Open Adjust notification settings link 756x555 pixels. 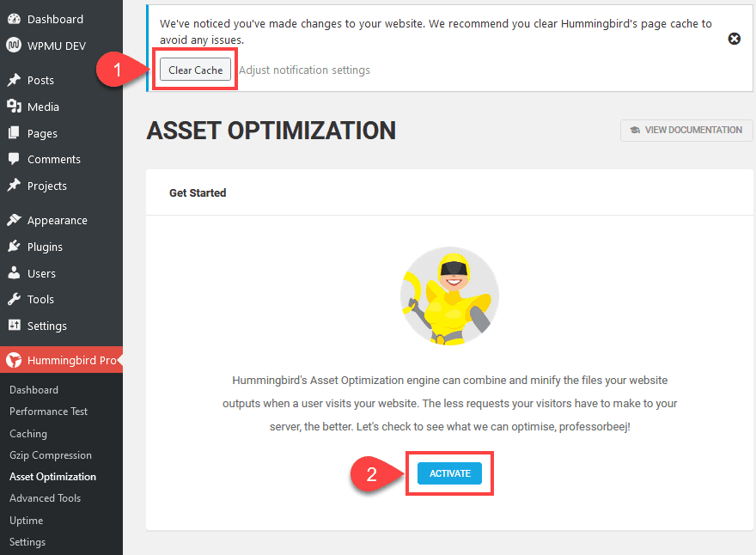point(306,70)
